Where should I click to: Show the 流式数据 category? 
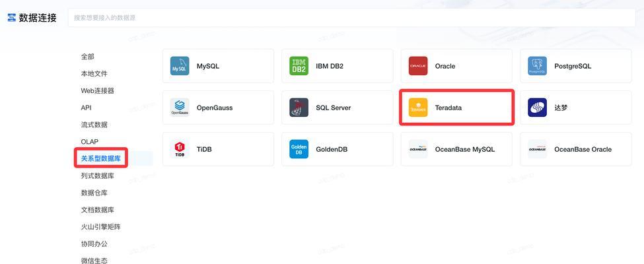pyautogui.click(x=94, y=124)
